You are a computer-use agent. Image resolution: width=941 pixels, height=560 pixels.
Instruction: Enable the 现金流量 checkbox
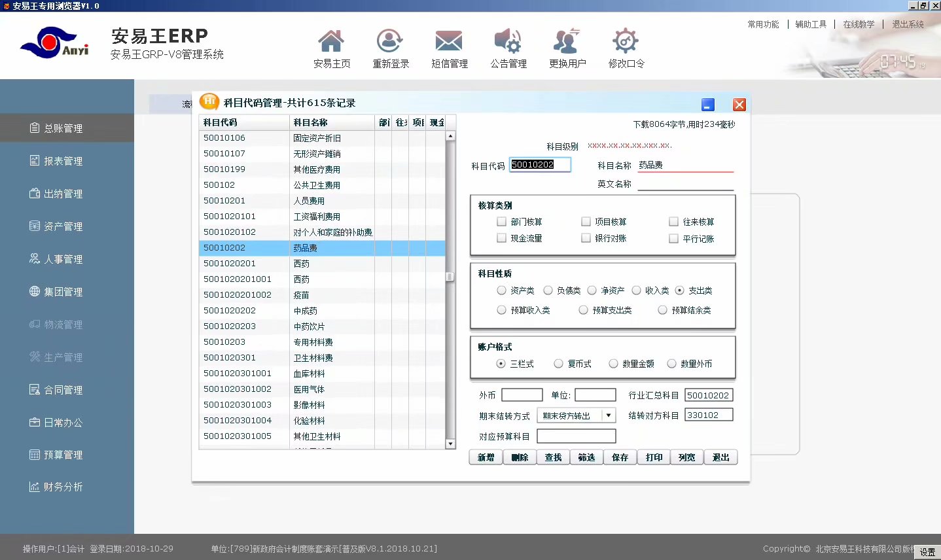[501, 238]
